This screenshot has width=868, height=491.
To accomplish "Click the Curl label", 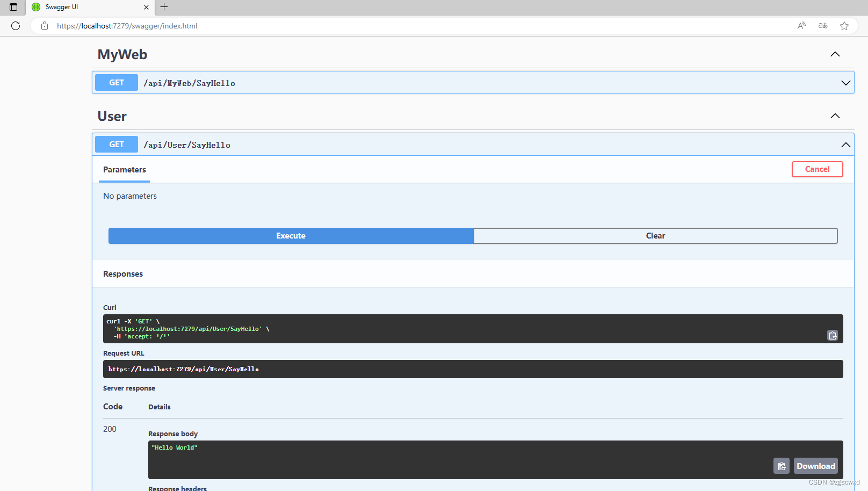I will [x=110, y=308].
